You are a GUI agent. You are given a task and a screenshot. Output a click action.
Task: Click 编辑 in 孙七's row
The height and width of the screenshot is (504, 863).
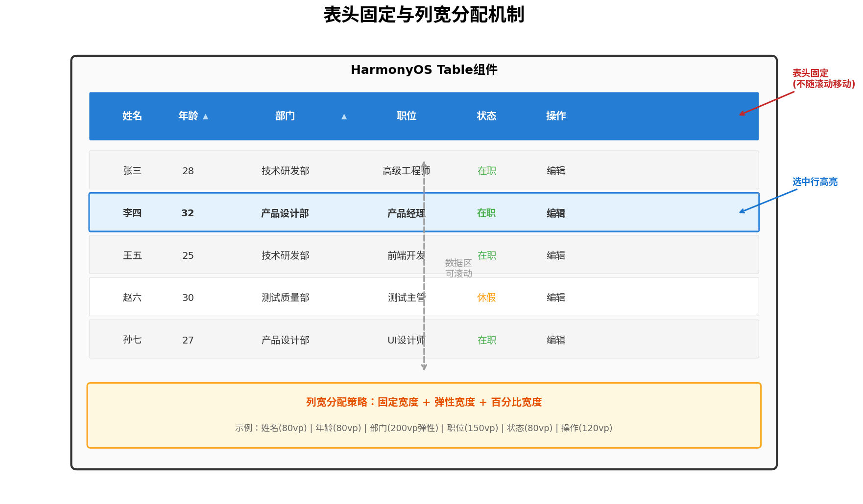click(x=556, y=340)
